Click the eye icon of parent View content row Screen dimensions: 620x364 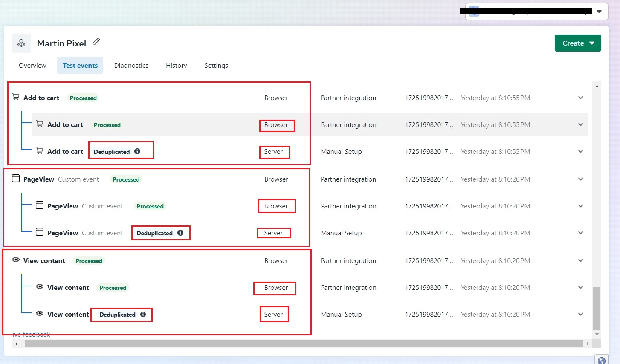pyautogui.click(x=16, y=260)
